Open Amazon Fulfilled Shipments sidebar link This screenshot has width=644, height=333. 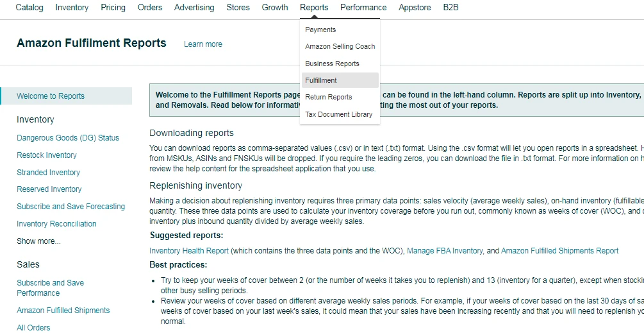pyautogui.click(x=63, y=311)
